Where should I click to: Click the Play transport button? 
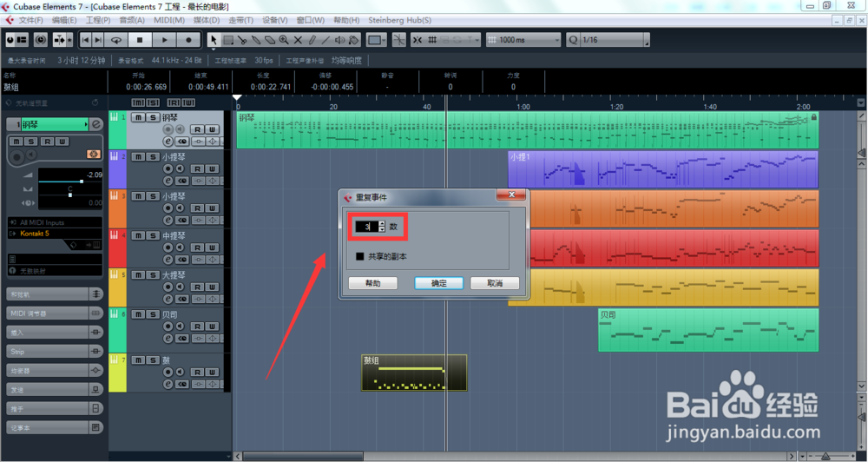pos(164,40)
